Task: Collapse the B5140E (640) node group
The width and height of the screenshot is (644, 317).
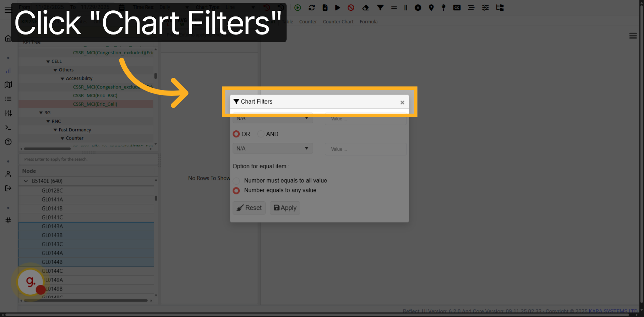Action: coord(26,181)
